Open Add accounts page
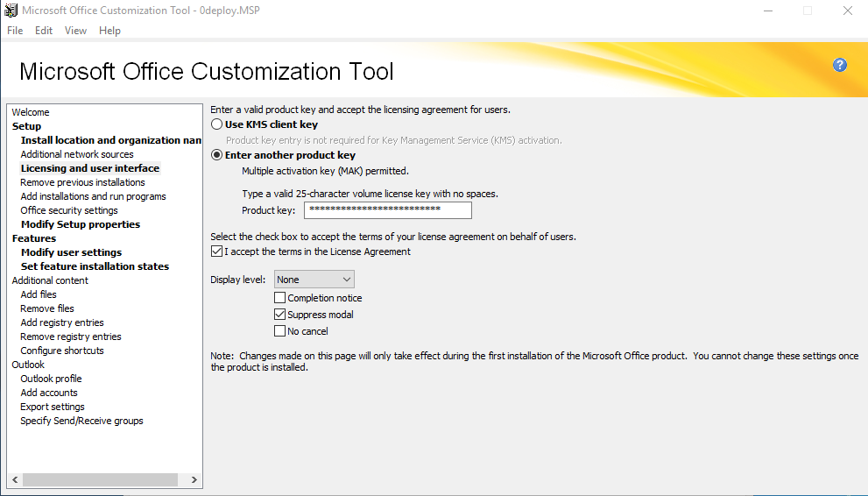The height and width of the screenshot is (496, 868). (x=49, y=393)
